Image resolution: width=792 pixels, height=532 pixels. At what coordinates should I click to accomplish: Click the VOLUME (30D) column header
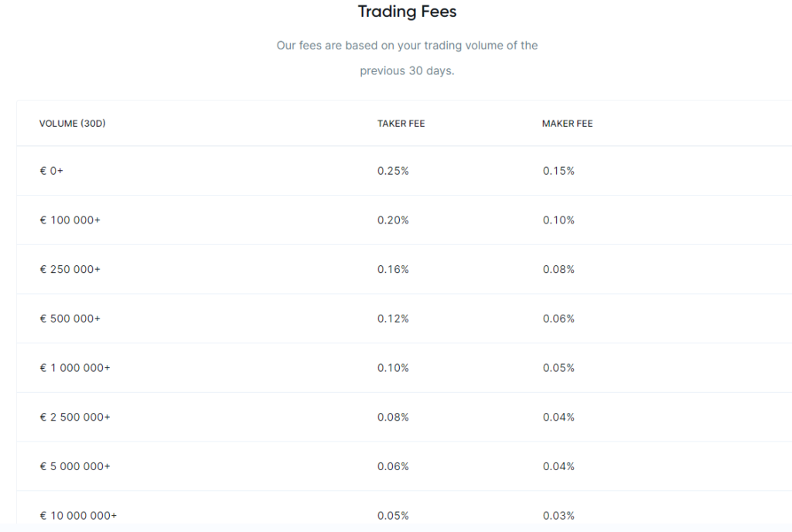72,124
